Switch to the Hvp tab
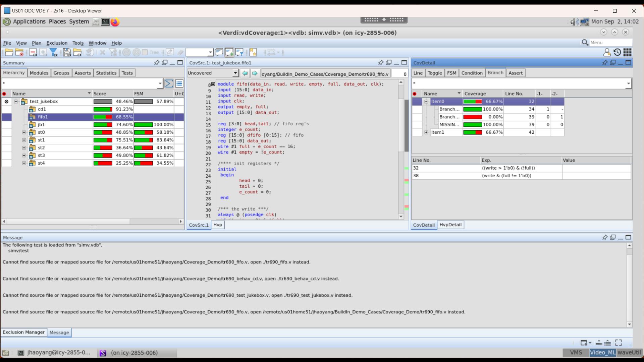Viewport: 644px width, 362px height. [x=218, y=225]
